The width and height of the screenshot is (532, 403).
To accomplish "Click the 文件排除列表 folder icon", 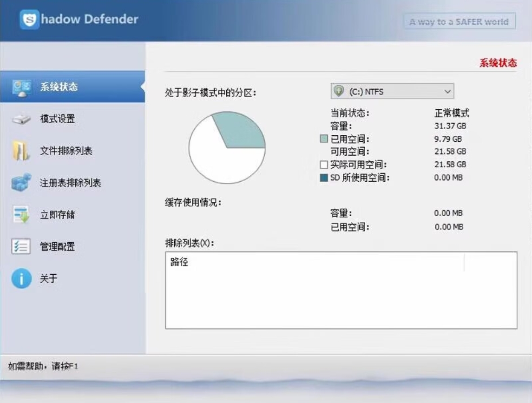I will click(x=21, y=151).
